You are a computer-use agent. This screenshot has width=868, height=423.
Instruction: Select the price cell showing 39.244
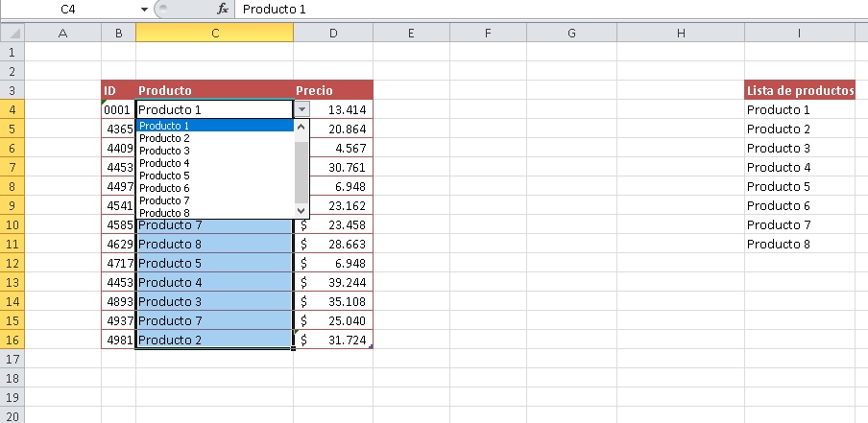[x=333, y=282]
